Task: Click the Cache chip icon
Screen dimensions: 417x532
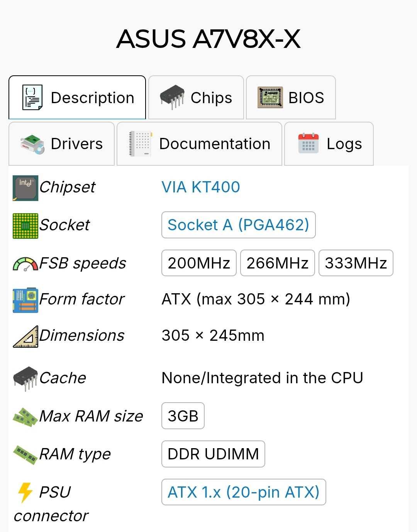Action: (x=25, y=379)
